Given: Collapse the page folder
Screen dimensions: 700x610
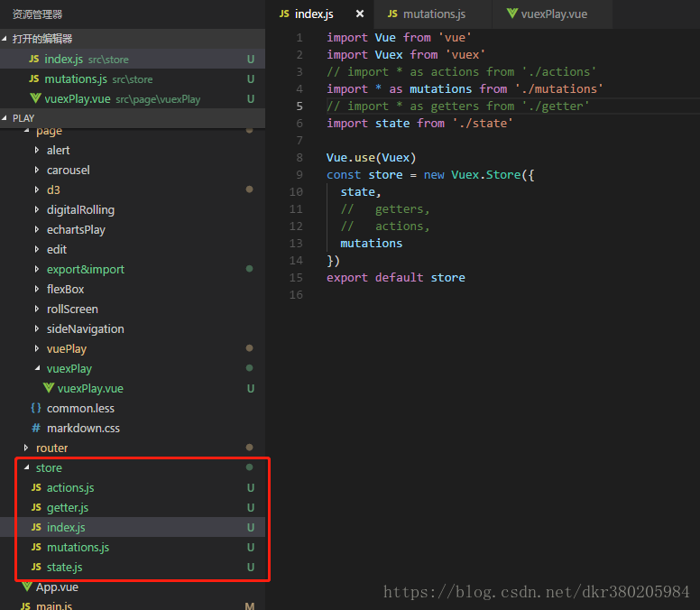Looking at the screenshot, I should [27, 131].
